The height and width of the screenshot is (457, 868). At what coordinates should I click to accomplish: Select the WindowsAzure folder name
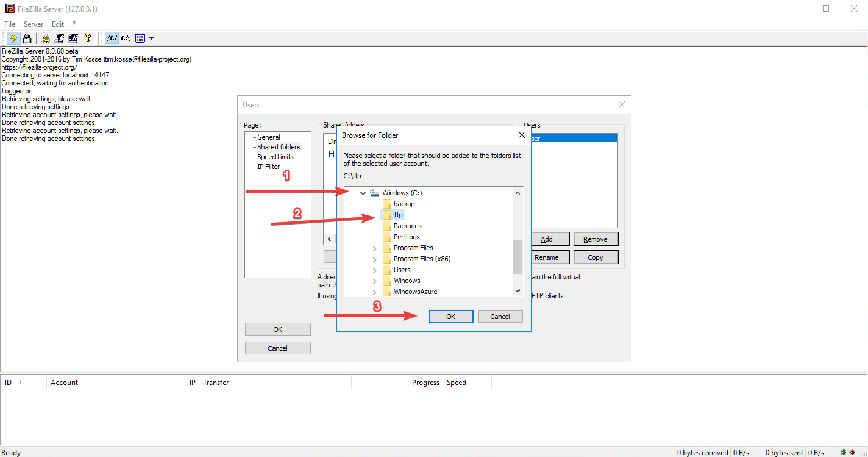coord(416,292)
